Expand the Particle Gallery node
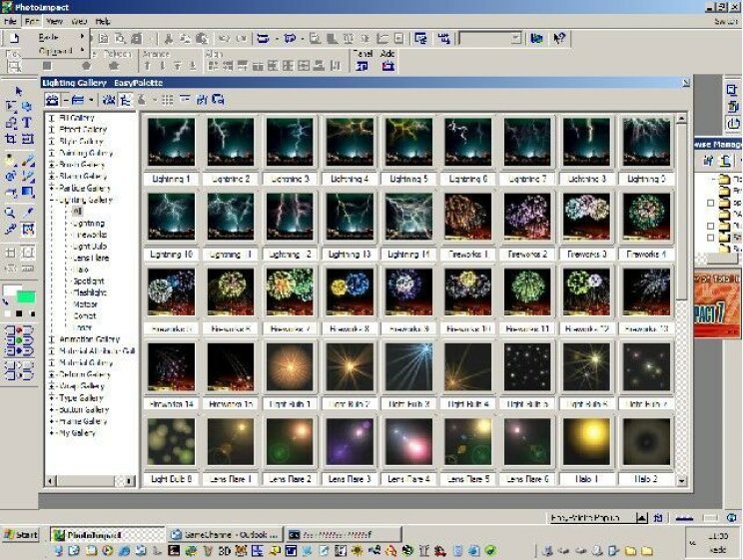 pyautogui.click(x=52, y=188)
